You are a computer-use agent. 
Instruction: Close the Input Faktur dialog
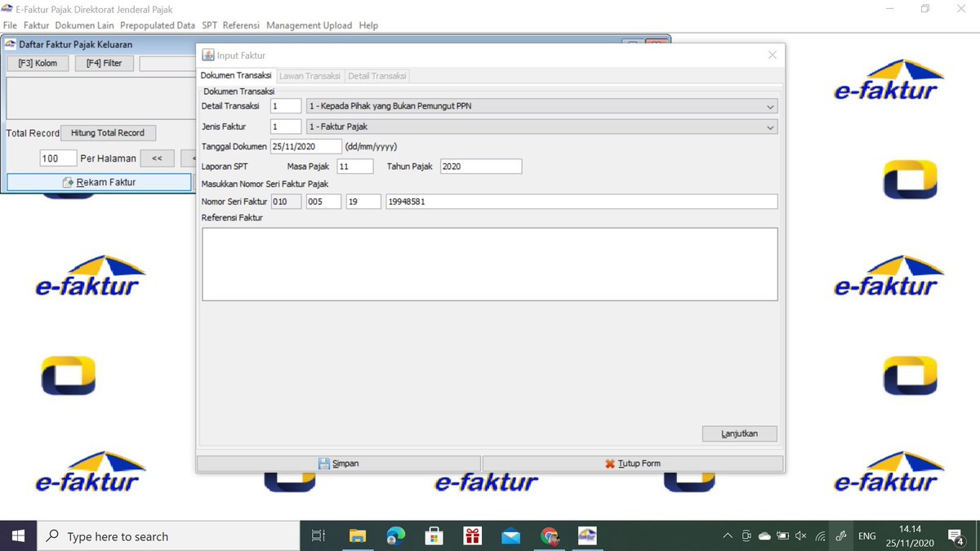tap(773, 55)
